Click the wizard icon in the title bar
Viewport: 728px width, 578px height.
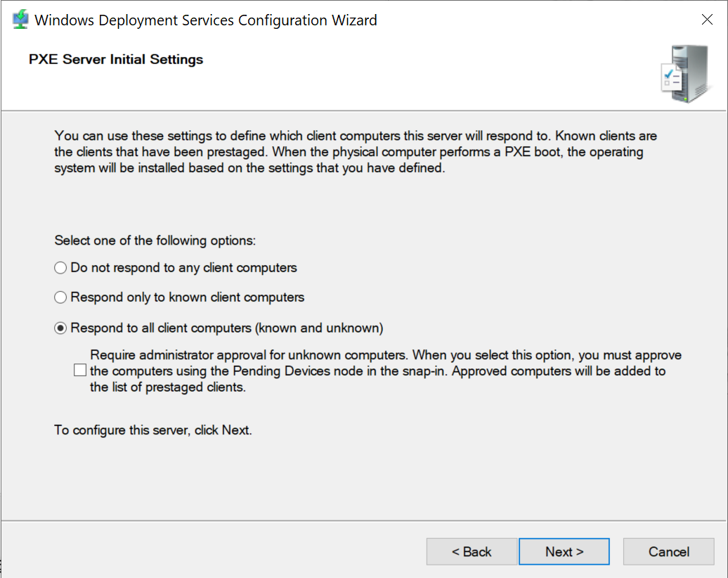click(19, 18)
